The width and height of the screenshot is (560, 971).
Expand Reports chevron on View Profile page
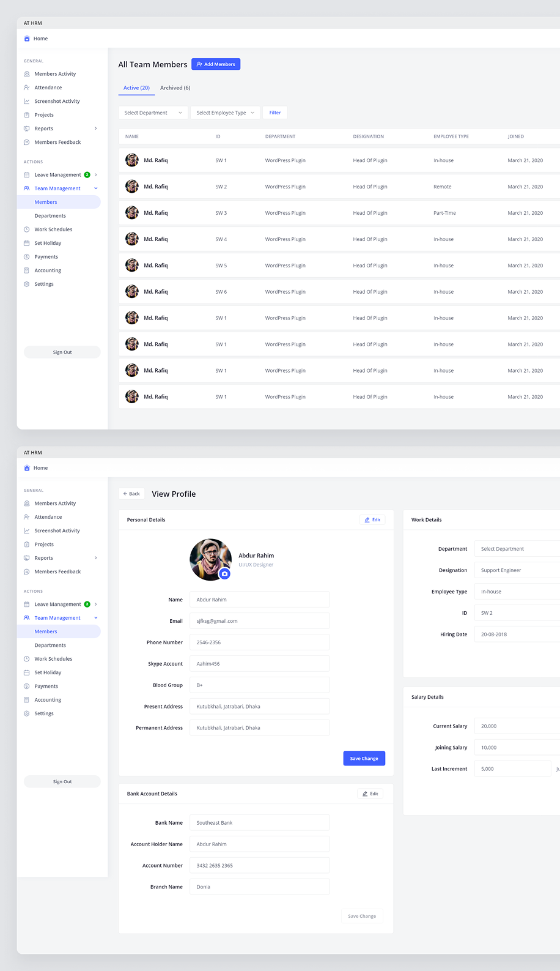point(96,558)
